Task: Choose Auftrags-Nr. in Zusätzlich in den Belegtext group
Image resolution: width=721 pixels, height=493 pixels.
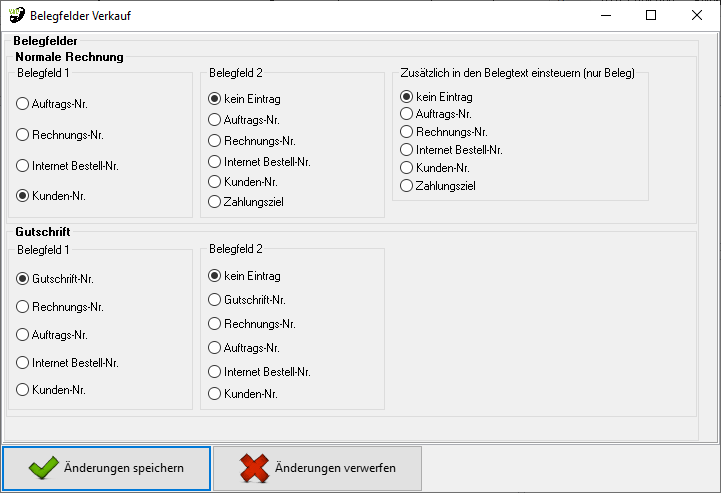Action: [407, 114]
